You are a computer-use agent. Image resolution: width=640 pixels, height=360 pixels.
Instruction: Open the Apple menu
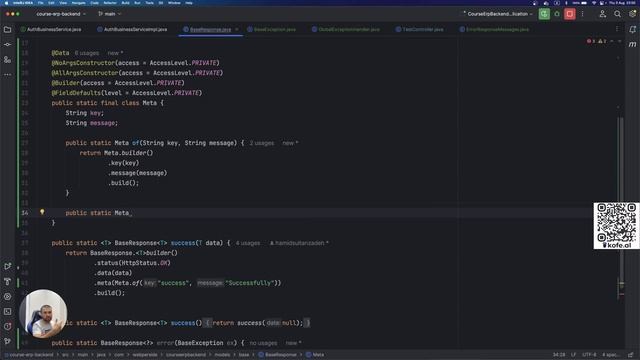(x=6, y=3)
